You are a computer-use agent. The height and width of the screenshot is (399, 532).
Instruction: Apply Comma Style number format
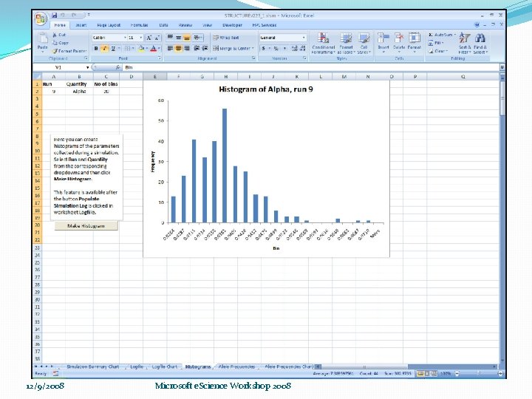[284, 49]
